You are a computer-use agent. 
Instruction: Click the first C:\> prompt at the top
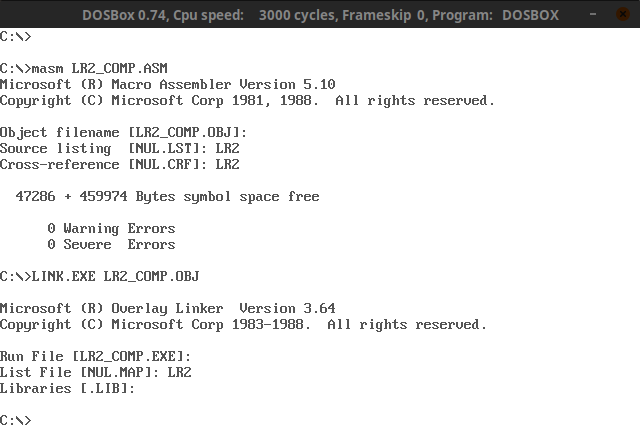(x=16, y=37)
